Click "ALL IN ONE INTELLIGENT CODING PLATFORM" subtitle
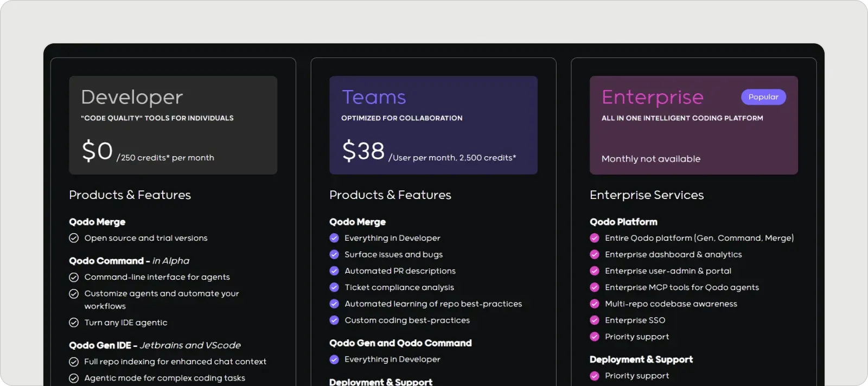The height and width of the screenshot is (386, 868). click(x=682, y=118)
